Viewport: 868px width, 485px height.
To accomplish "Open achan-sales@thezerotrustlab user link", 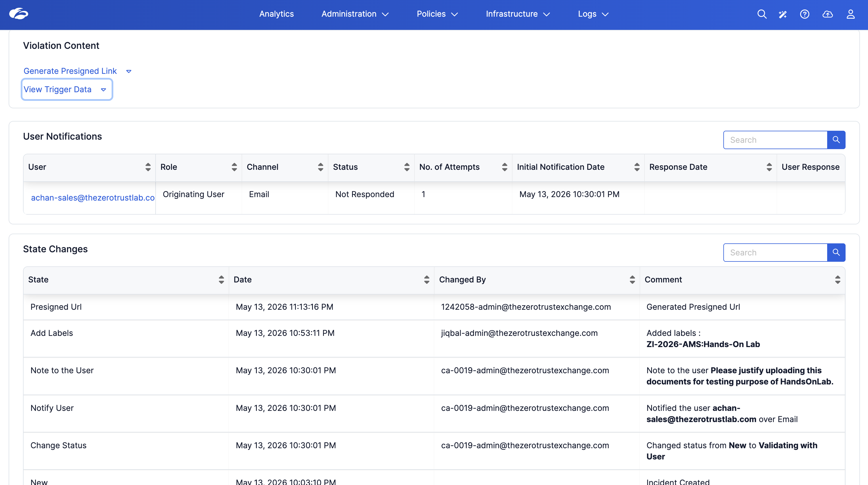I will (x=93, y=198).
